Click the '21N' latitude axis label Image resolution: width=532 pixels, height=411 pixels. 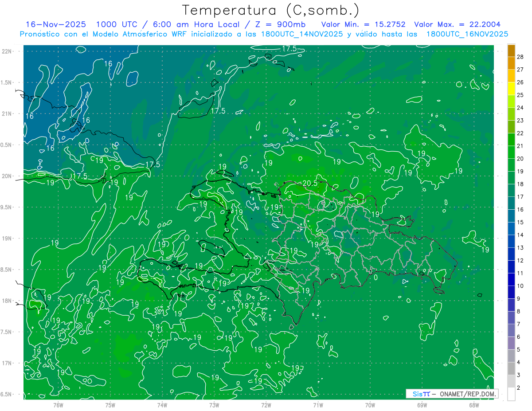click(x=7, y=114)
